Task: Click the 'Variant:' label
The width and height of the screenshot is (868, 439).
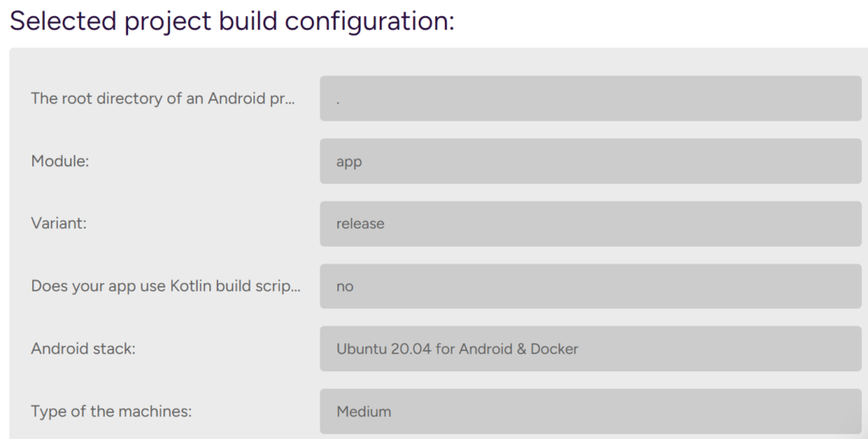Action: [59, 224]
